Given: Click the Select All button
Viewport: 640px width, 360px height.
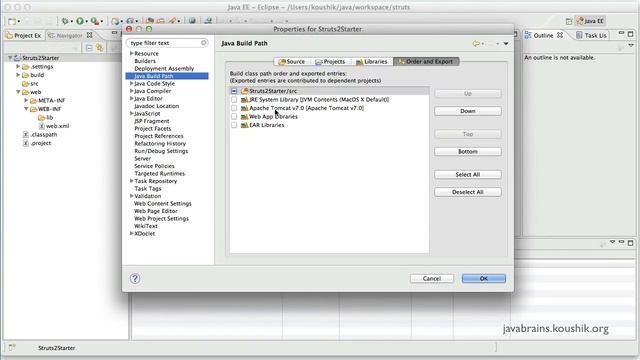Looking at the screenshot, I should coord(468,175).
